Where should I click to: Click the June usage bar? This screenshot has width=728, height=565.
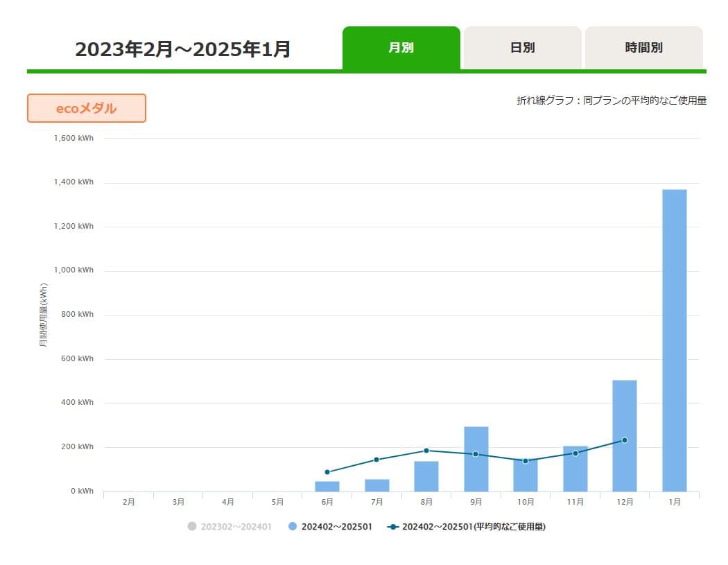coord(327,486)
